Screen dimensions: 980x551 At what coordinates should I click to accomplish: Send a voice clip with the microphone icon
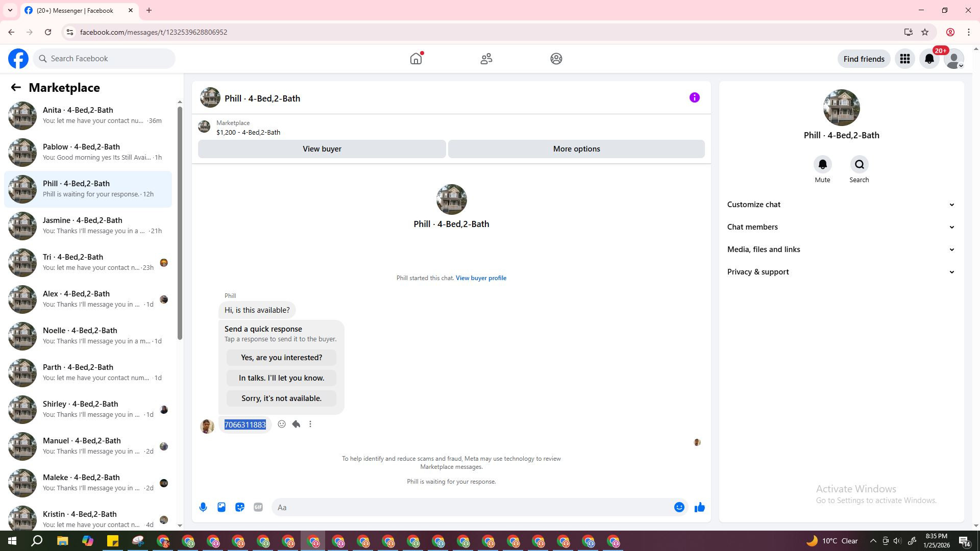click(203, 507)
